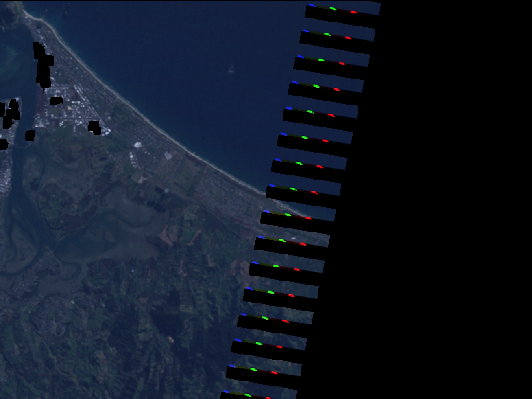Click the square black patch by the harbor channel
532x399 pixels.
(x=30, y=136)
